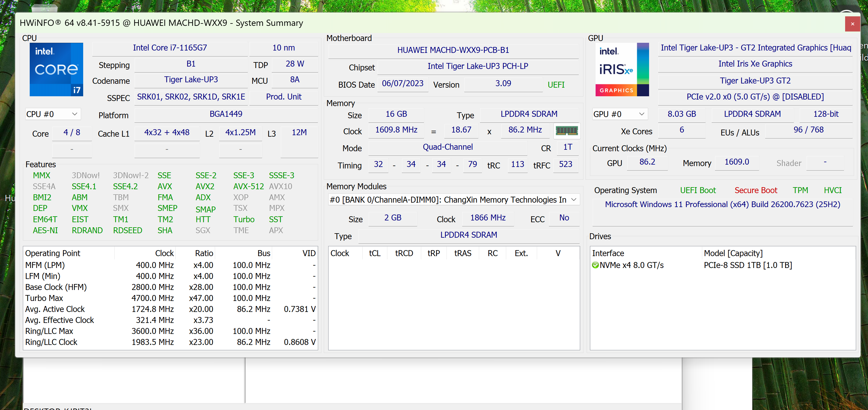The height and width of the screenshot is (410, 868).
Task: Click the tRAS column header
Action: click(463, 253)
